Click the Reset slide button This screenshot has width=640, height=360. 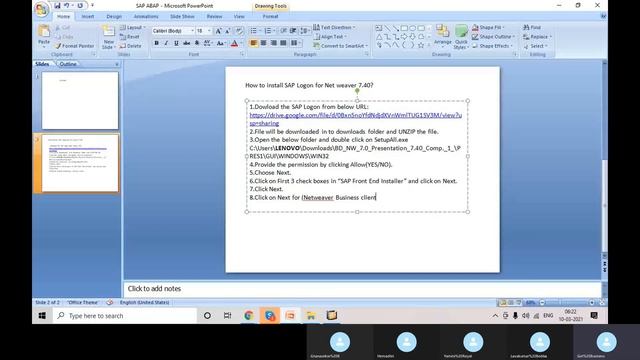(130, 37)
